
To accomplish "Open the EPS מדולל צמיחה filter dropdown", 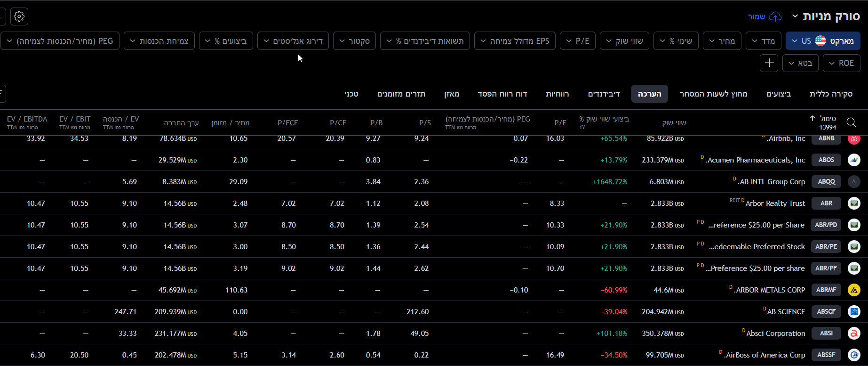I will (515, 41).
